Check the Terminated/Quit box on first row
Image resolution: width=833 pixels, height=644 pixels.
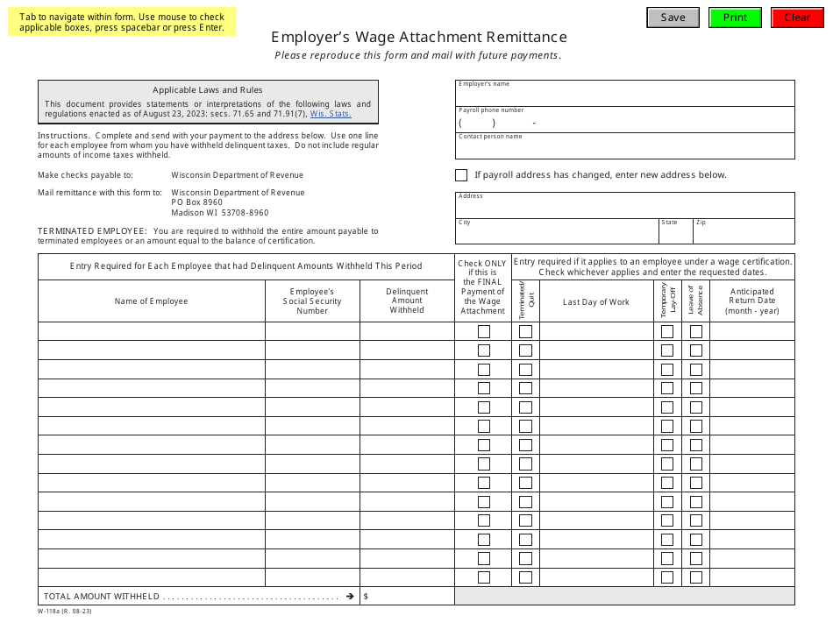pos(524,331)
